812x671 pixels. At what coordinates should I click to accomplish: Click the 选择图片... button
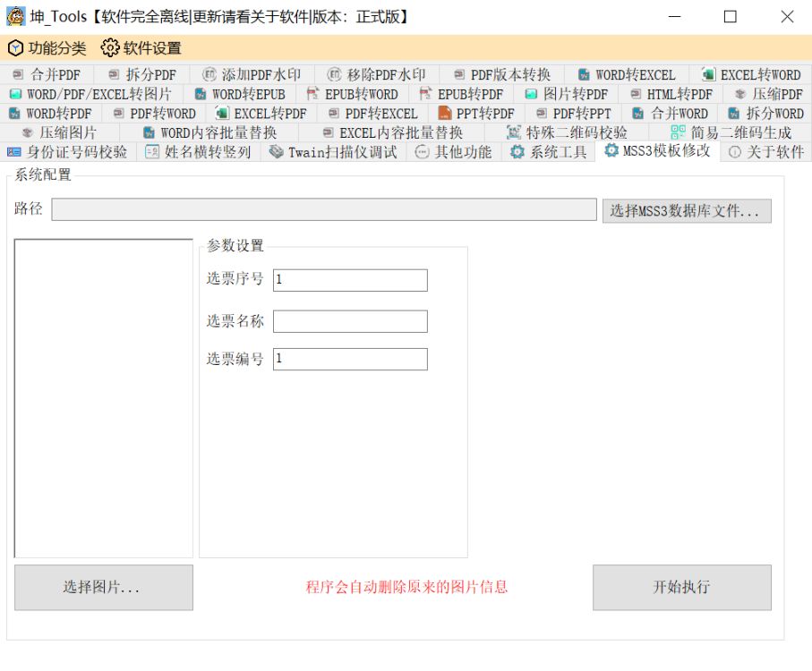click(x=104, y=587)
